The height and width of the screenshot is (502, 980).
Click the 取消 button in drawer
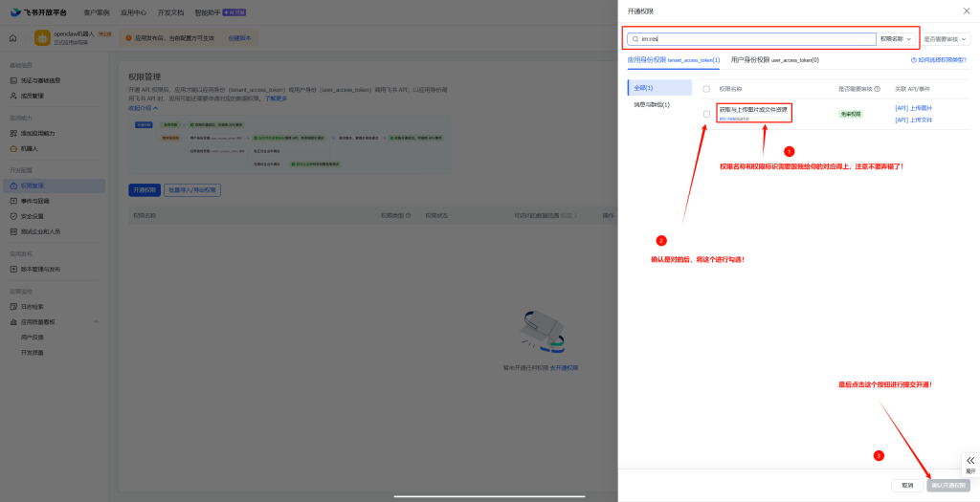coord(907,485)
